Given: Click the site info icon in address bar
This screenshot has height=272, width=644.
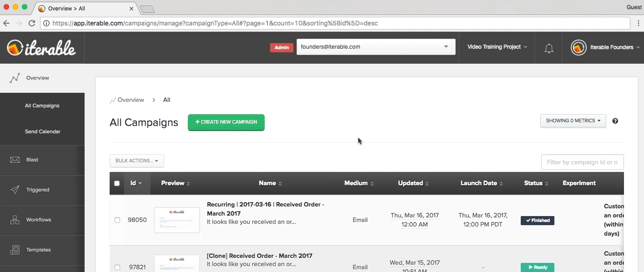Looking at the screenshot, I should click(46, 23).
